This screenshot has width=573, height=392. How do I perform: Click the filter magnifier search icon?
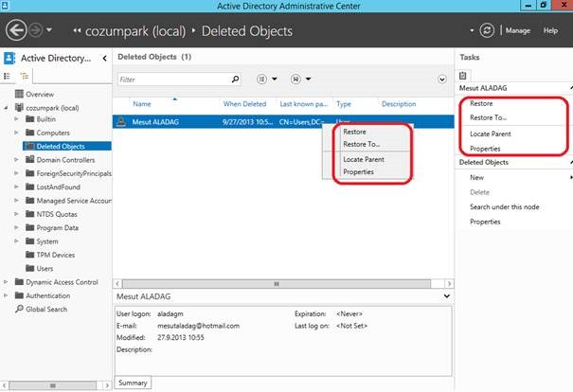[x=235, y=79]
